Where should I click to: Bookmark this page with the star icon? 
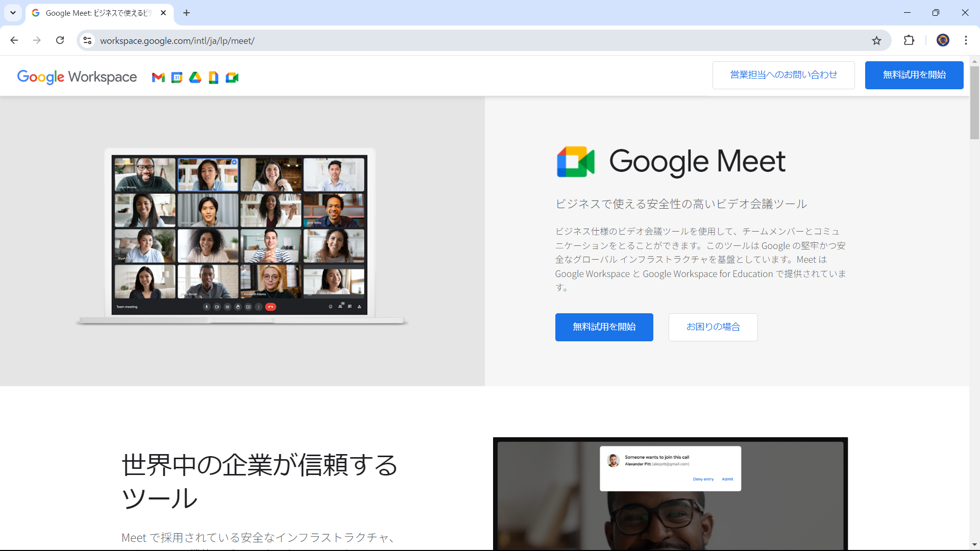click(x=876, y=40)
